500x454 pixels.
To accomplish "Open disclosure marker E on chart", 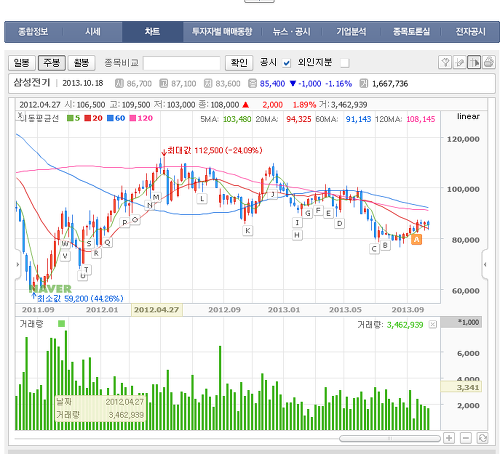I will point(328,213).
